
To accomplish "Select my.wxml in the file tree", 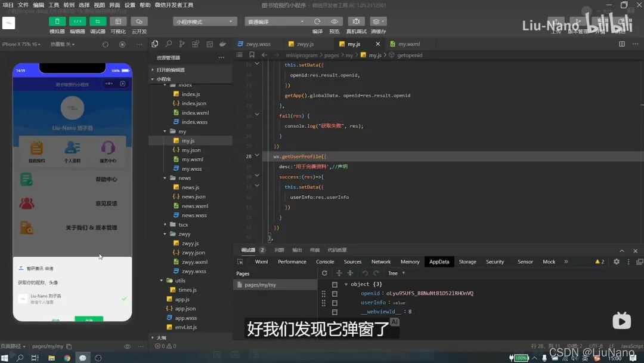I will pyautogui.click(x=192, y=159).
